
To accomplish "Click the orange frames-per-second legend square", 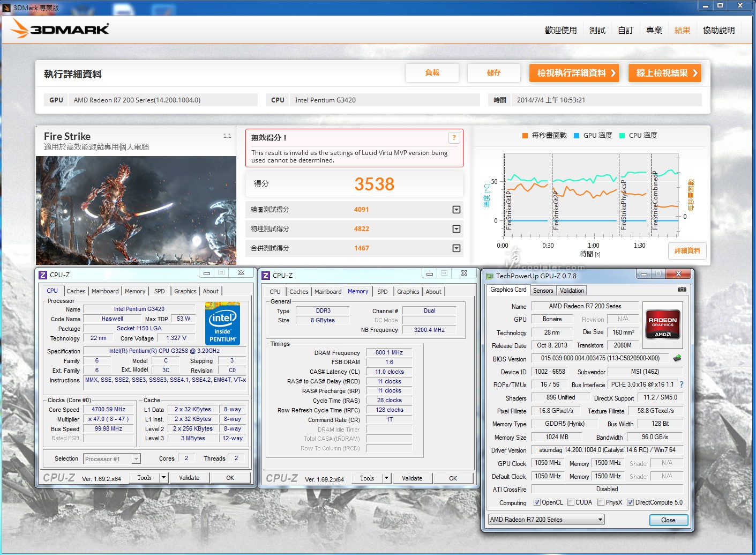I will click(525, 136).
